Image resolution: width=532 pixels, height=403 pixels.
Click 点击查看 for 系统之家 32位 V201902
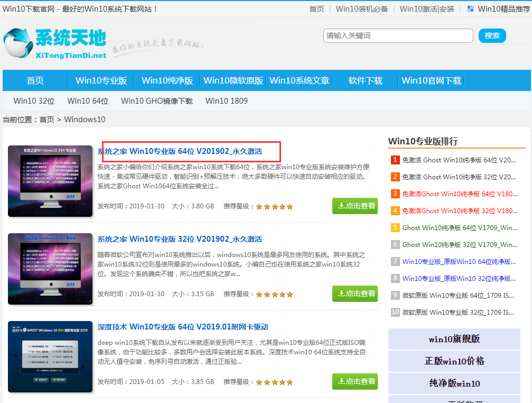click(355, 294)
